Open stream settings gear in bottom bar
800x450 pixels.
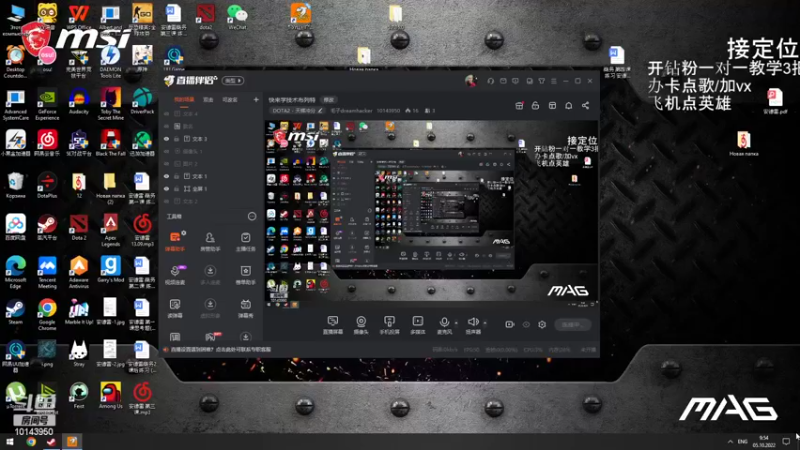pyautogui.click(x=542, y=324)
